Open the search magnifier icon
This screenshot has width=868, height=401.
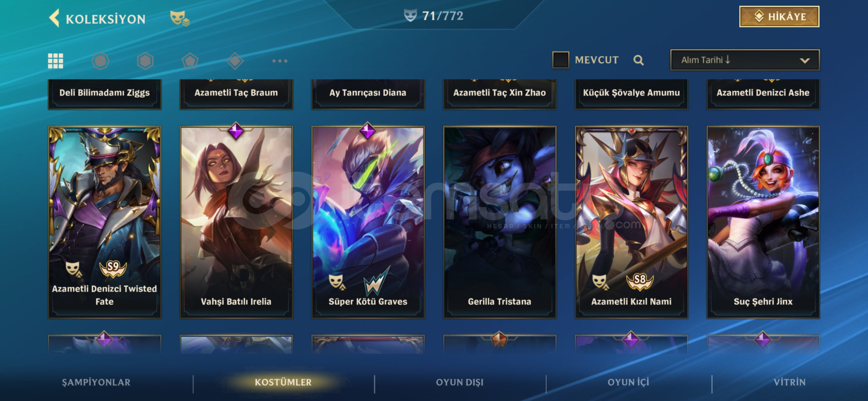tap(638, 60)
